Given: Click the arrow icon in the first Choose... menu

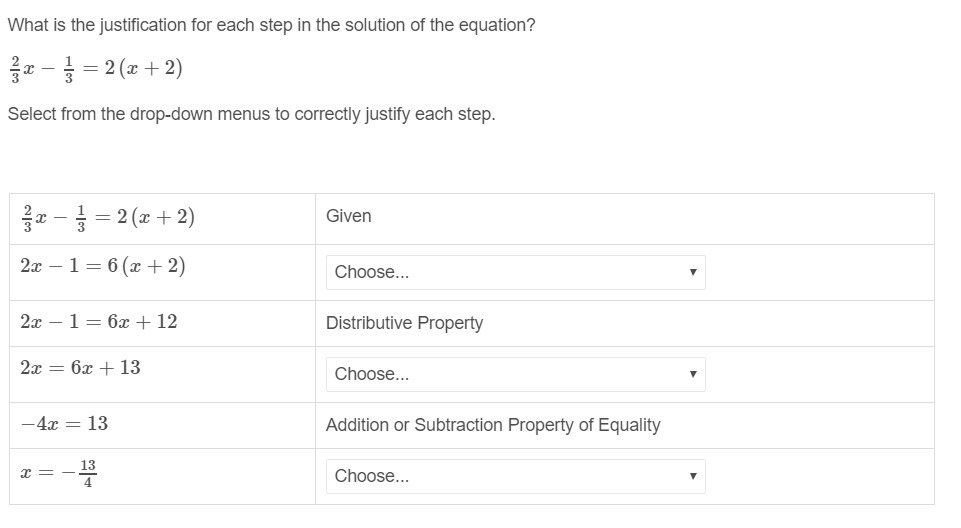Looking at the screenshot, I should pyautogui.click(x=692, y=272).
